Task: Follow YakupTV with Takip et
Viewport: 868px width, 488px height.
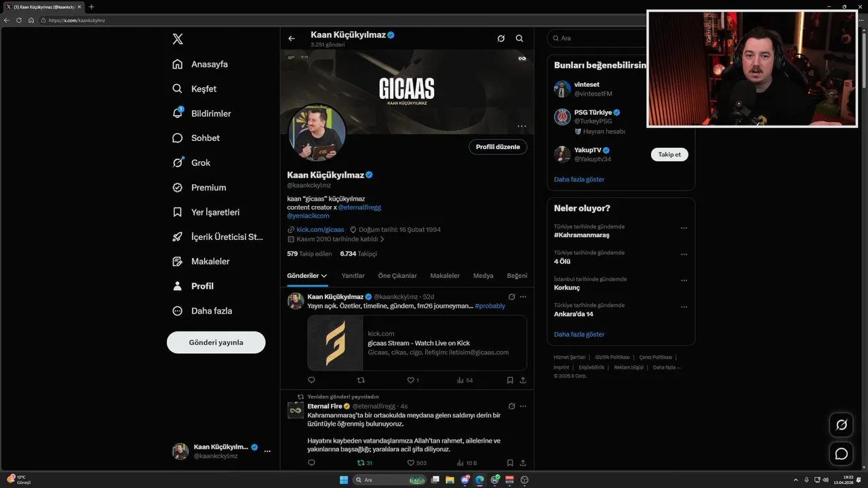Action: (x=669, y=155)
